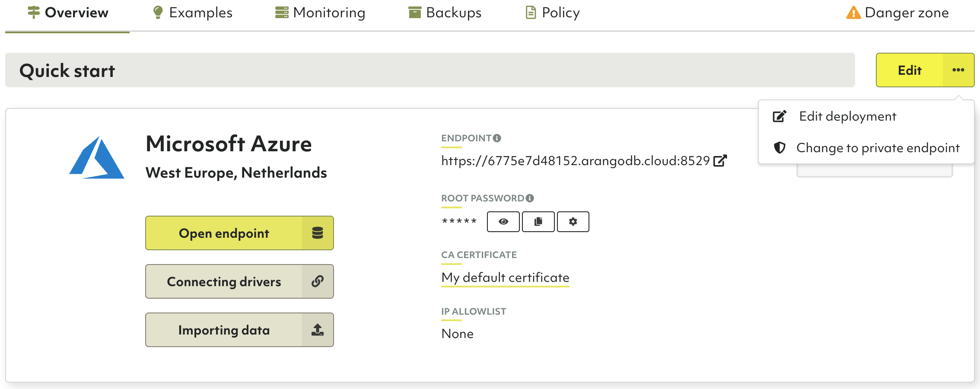The height and width of the screenshot is (389, 980).
Task: Click the arangodb.cloud endpoint URL
Action: (575, 161)
